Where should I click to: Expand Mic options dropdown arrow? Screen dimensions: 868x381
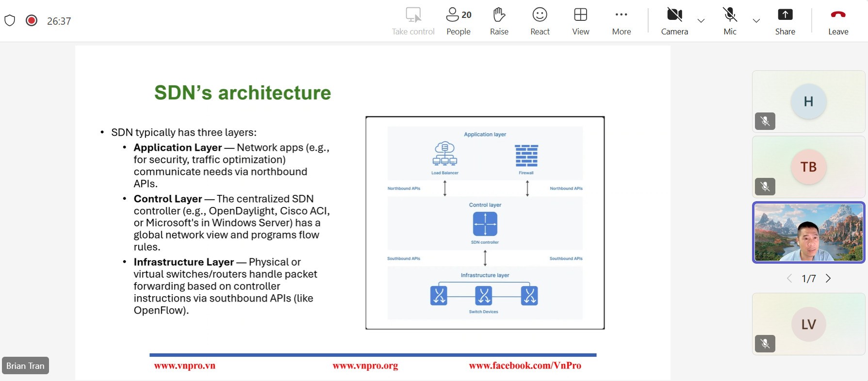(756, 21)
